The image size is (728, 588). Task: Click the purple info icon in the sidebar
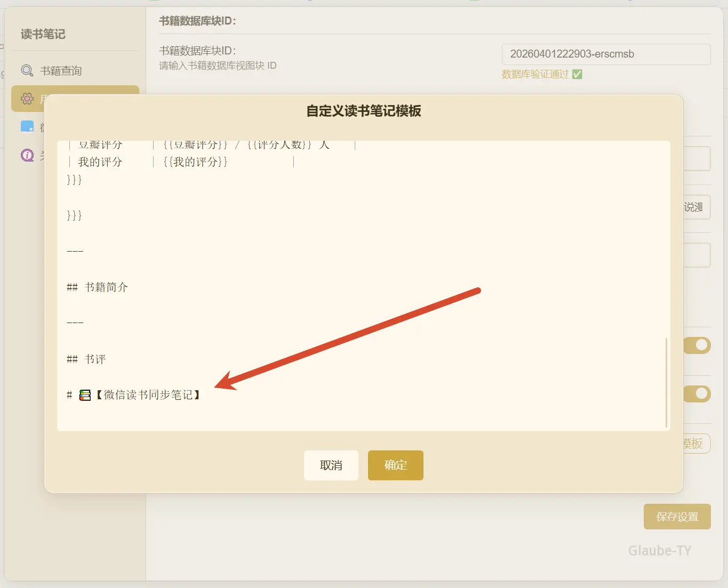pos(27,155)
